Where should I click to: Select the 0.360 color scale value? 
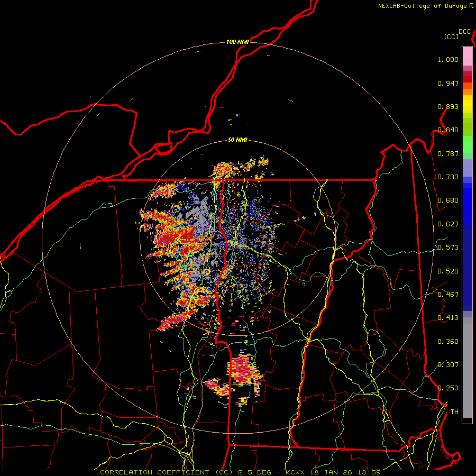coord(448,342)
